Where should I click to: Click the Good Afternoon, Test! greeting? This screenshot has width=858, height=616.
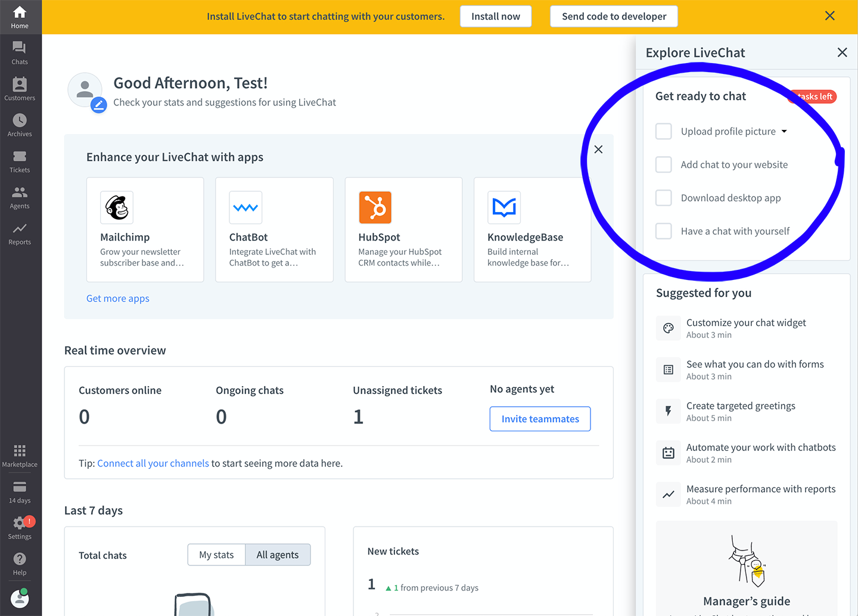[x=191, y=83]
